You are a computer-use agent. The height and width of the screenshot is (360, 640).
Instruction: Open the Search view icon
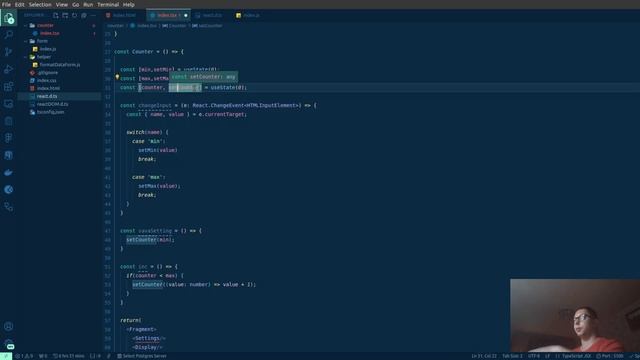(9, 35)
